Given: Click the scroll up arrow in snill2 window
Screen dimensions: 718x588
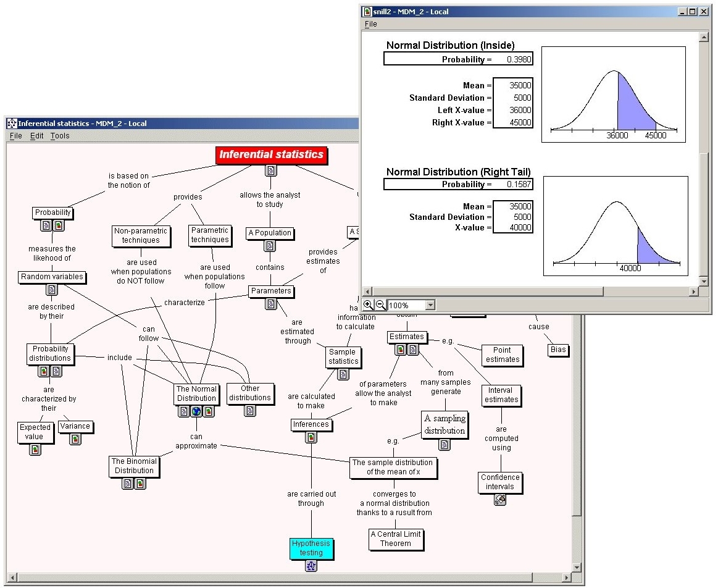Looking at the screenshot, I should [x=704, y=37].
